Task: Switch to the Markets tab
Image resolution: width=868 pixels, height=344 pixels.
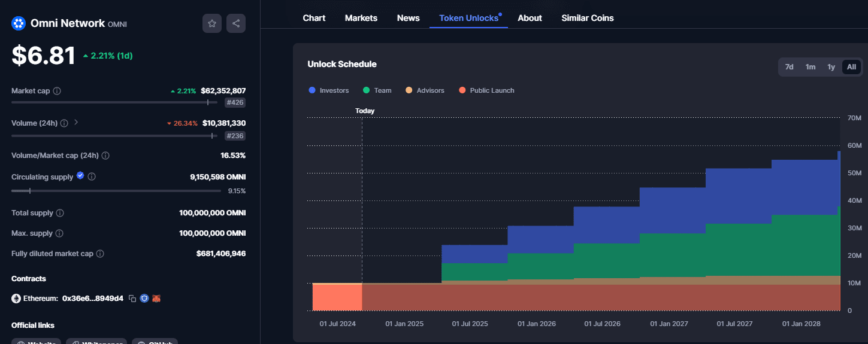Action: pos(361,18)
